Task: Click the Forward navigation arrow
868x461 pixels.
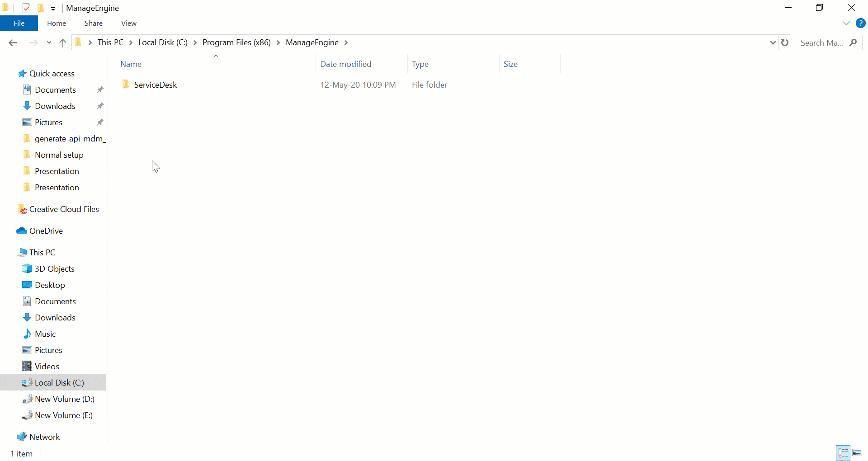Action: click(33, 42)
